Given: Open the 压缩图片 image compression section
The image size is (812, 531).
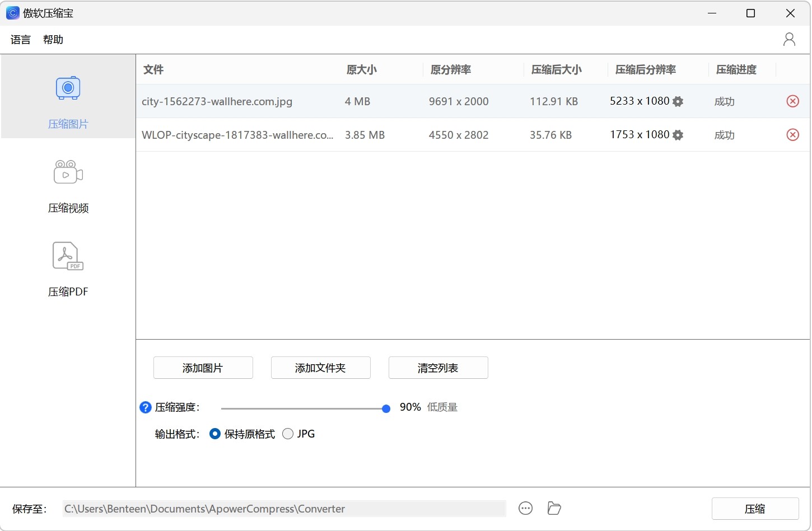Looking at the screenshot, I should (x=68, y=96).
